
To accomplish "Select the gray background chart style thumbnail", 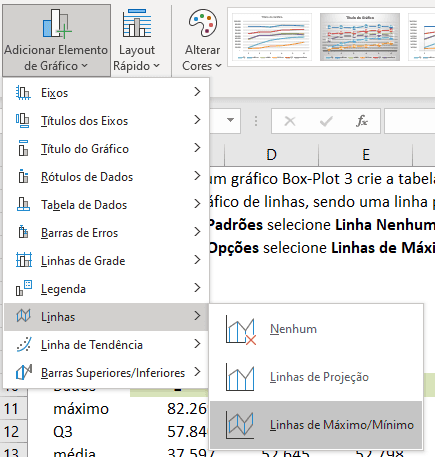I will pos(360,37).
